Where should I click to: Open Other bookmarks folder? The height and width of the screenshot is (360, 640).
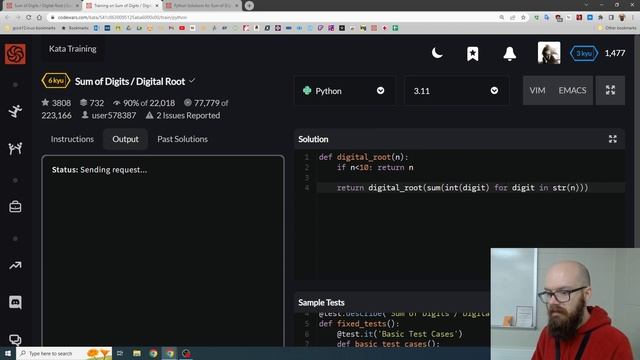[x=617, y=28]
